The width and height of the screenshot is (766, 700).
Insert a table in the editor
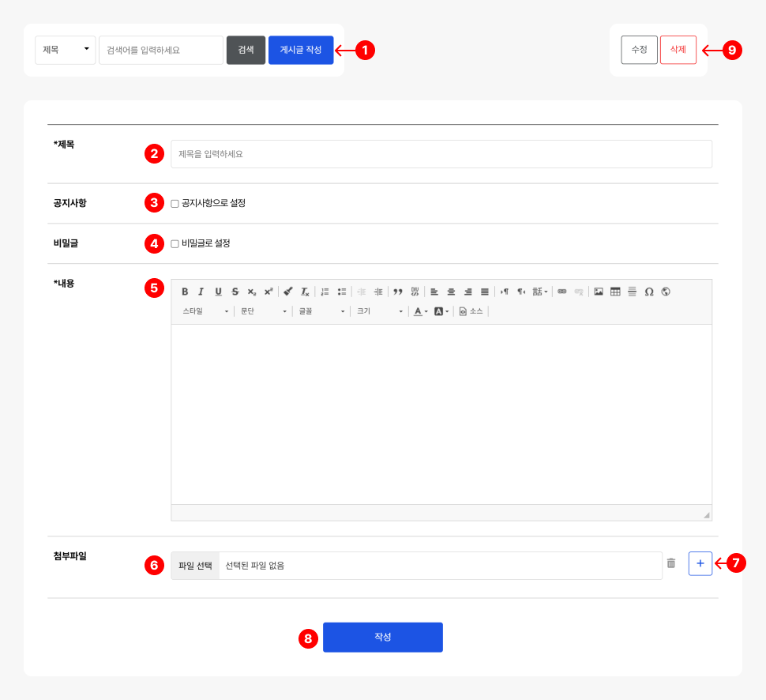(615, 292)
